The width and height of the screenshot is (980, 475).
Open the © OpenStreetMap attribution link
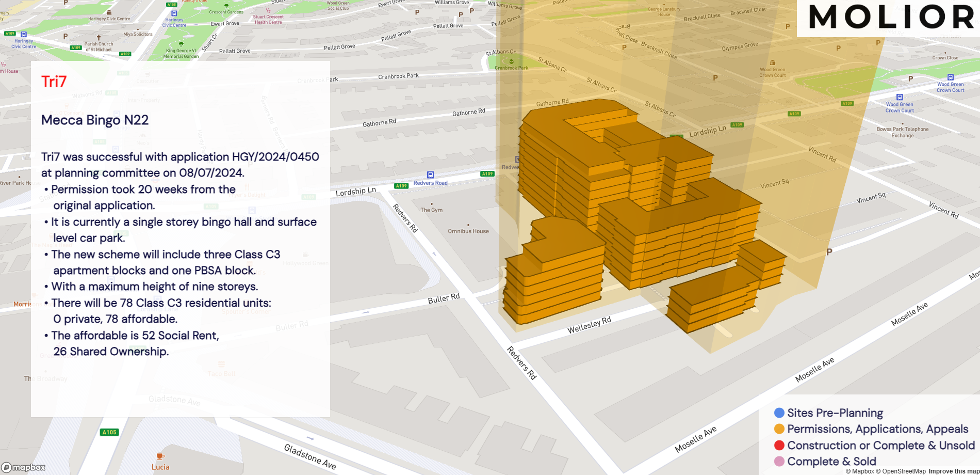click(901, 471)
